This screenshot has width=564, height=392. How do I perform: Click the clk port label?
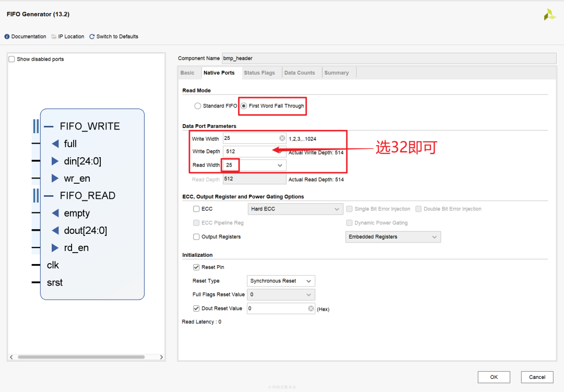(x=53, y=265)
